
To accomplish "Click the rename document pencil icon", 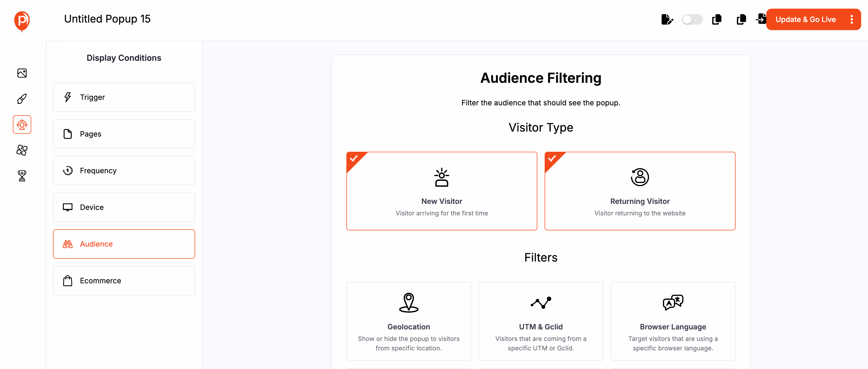I will [667, 20].
